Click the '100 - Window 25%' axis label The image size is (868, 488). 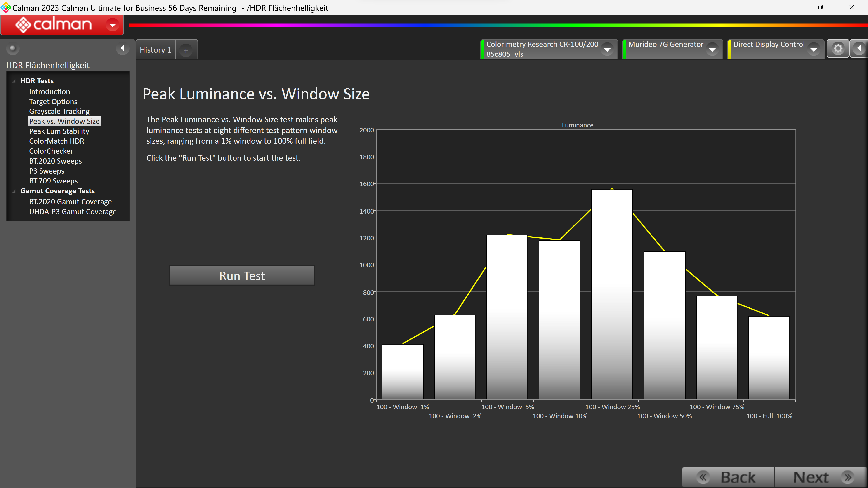pos(612,407)
